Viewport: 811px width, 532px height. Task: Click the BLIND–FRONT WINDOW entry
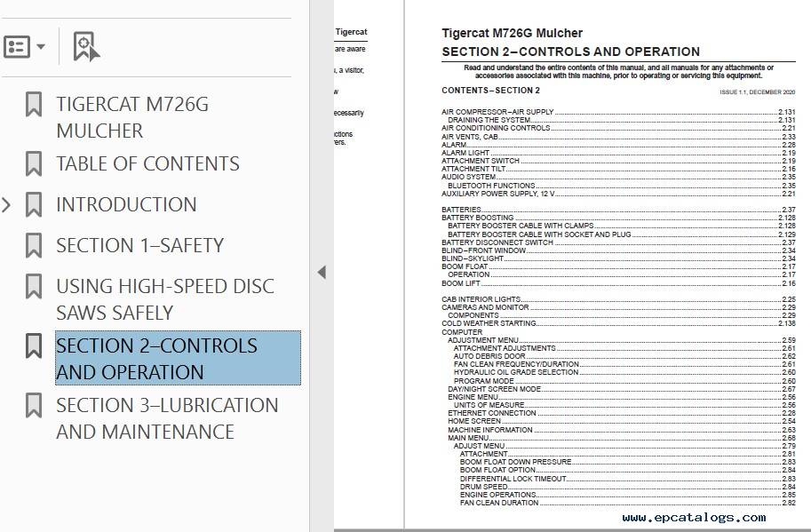(618, 250)
